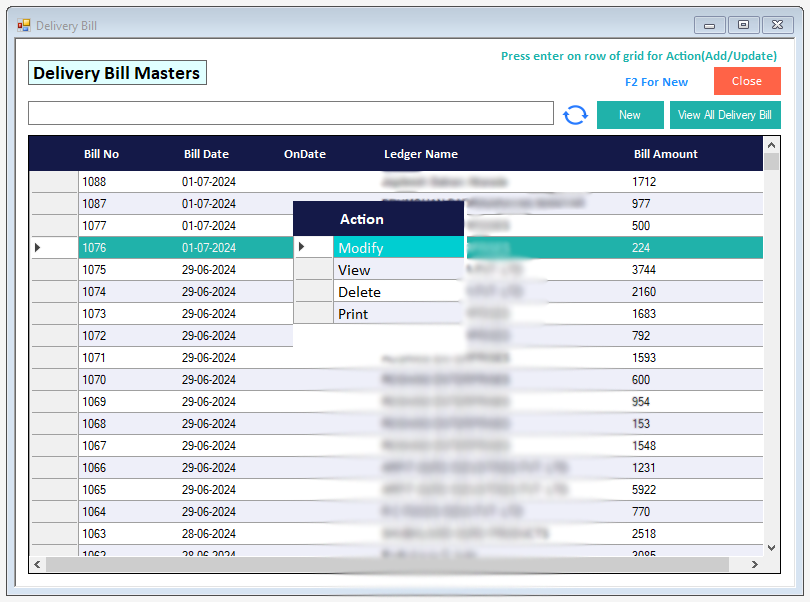Click vertical scrollbar down arrow
This screenshot has height=602, width=810.
(x=771, y=547)
